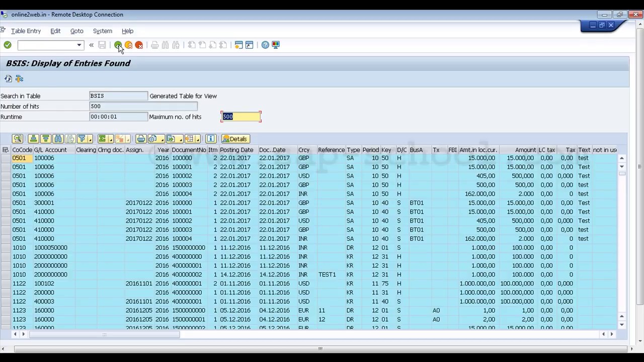Open the Total sigma dropdown arrow
The image size is (644, 362).
[110, 139]
